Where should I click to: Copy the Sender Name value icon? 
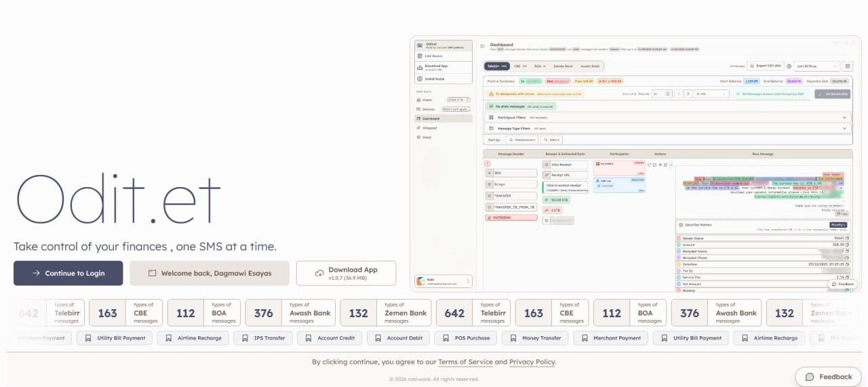(847, 238)
